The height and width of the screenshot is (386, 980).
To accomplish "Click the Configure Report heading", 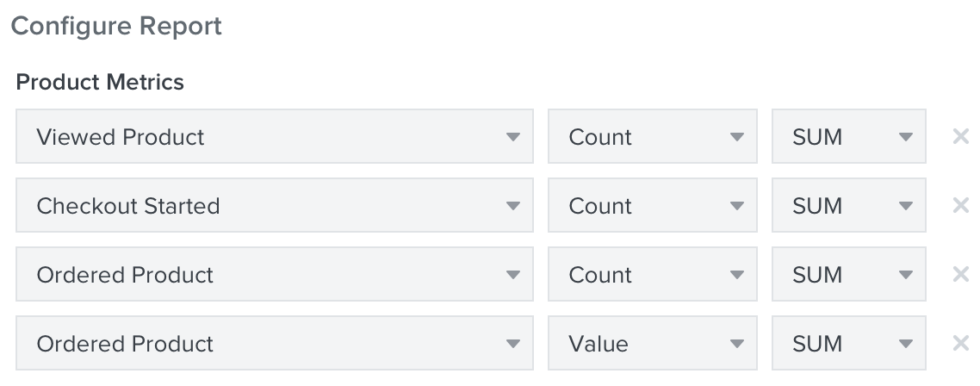I will click(x=116, y=26).
